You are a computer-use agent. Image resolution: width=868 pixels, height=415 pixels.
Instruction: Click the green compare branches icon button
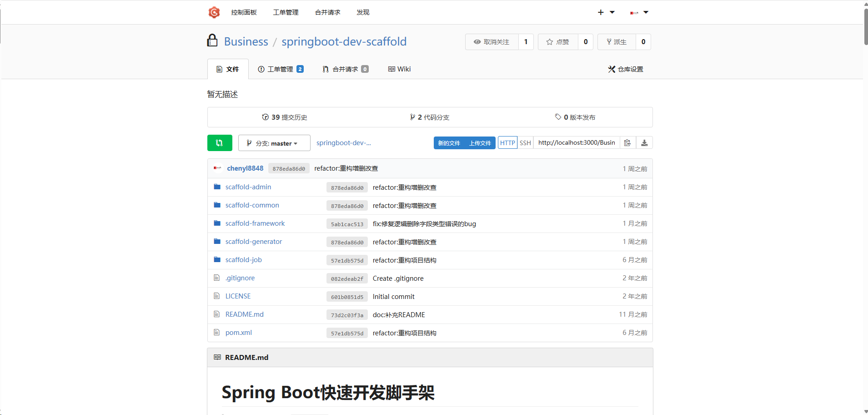point(220,143)
